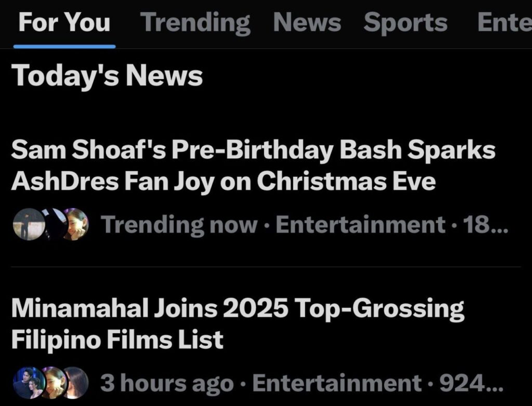Click first avatar under Minamahal story
Viewport: 532px width, 406px height.
point(27,383)
